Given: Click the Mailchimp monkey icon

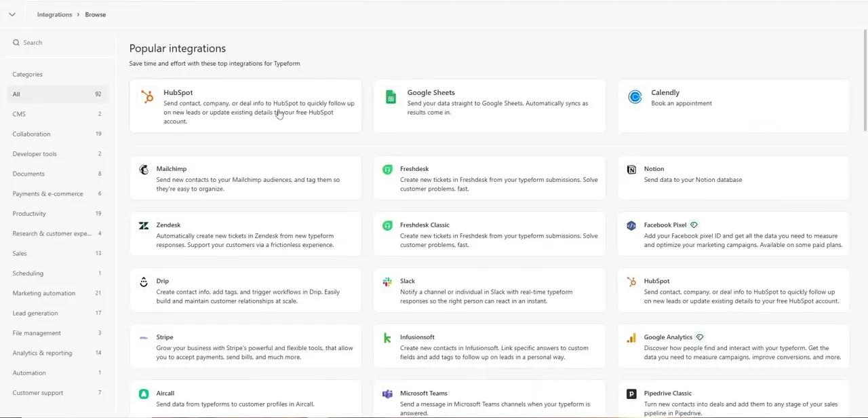Looking at the screenshot, I should pyautogui.click(x=144, y=170).
